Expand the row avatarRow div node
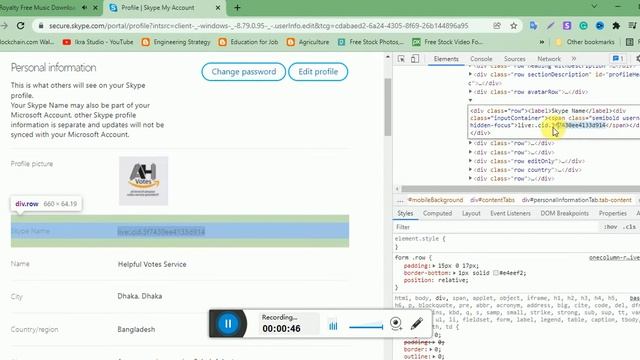Image resolution: width=640 pixels, height=360 pixels. tap(470, 92)
